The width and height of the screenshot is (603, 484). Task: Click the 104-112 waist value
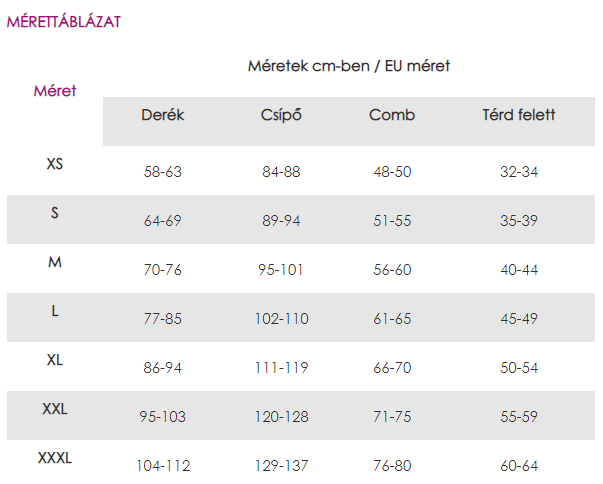pos(163,466)
